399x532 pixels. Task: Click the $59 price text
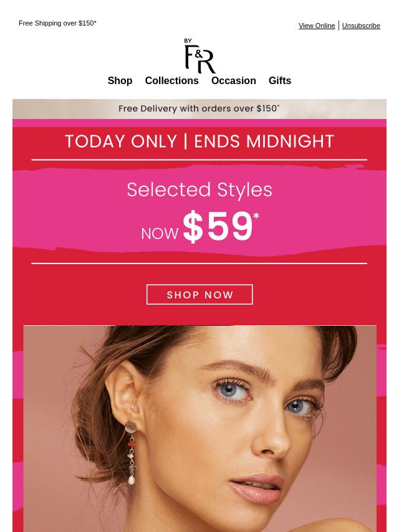(x=218, y=227)
